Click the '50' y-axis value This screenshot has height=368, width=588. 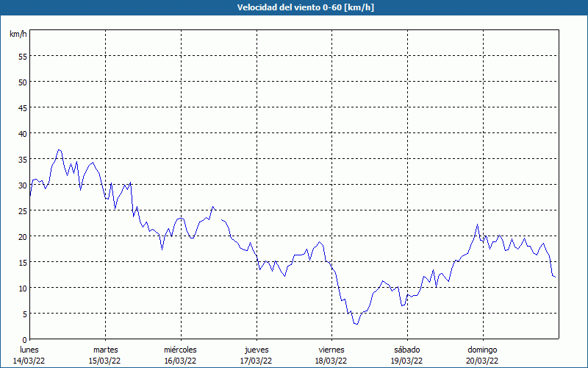(x=23, y=82)
